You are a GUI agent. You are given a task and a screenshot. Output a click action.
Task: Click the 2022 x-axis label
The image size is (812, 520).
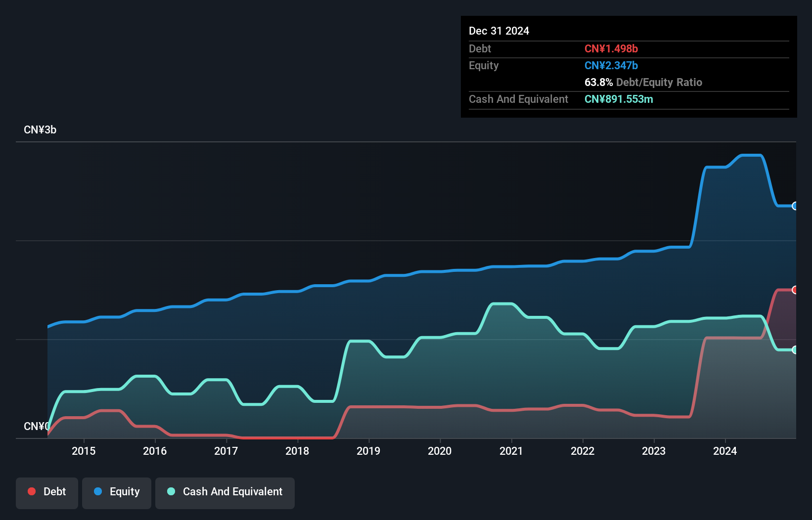pyautogui.click(x=583, y=451)
